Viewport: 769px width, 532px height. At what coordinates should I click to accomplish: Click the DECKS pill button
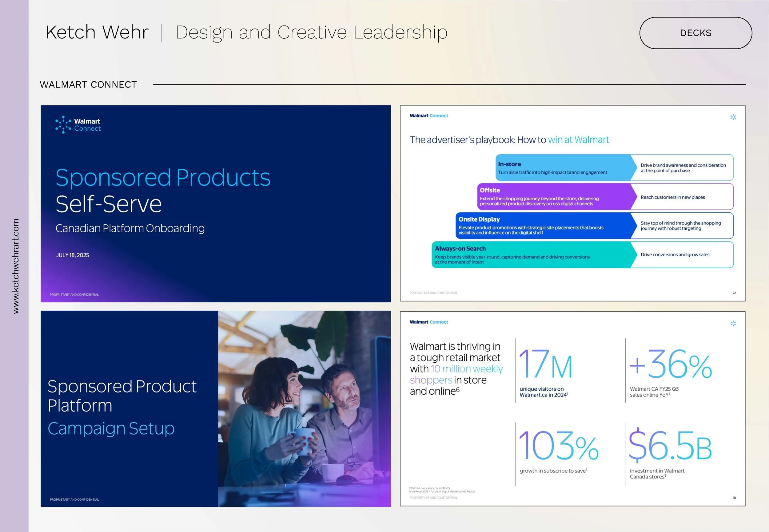pyautogui.click(x=695, y=33)
